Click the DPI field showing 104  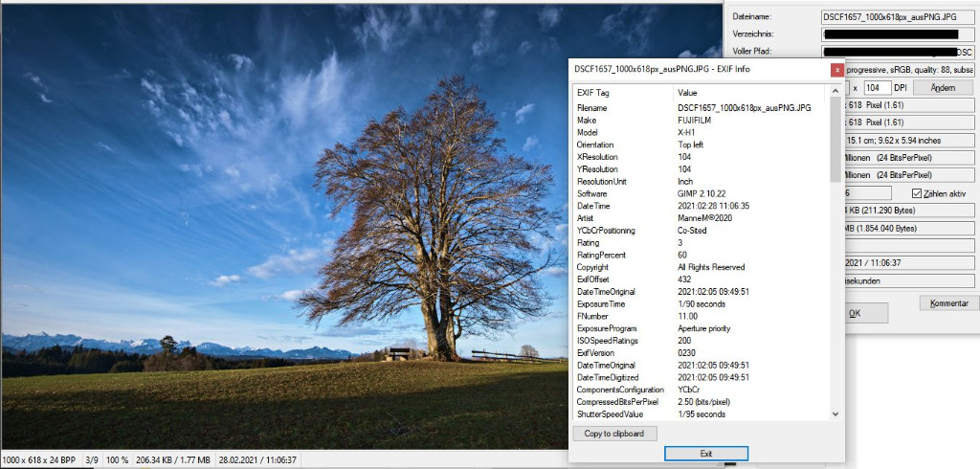coord(878,87)
